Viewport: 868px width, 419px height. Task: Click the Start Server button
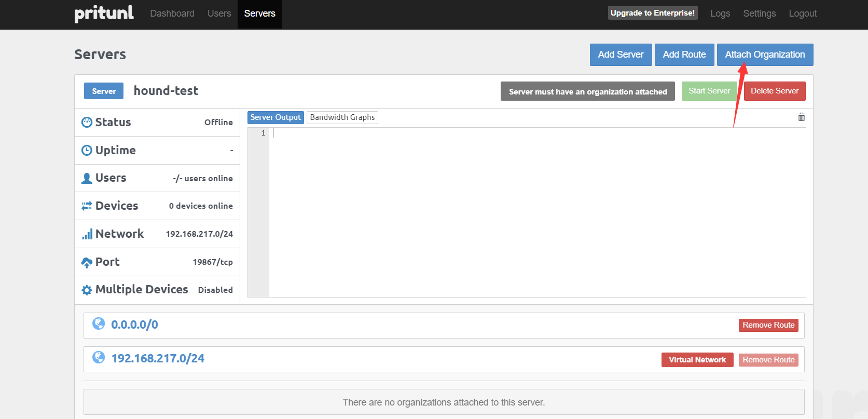click(x=709, y=91)
